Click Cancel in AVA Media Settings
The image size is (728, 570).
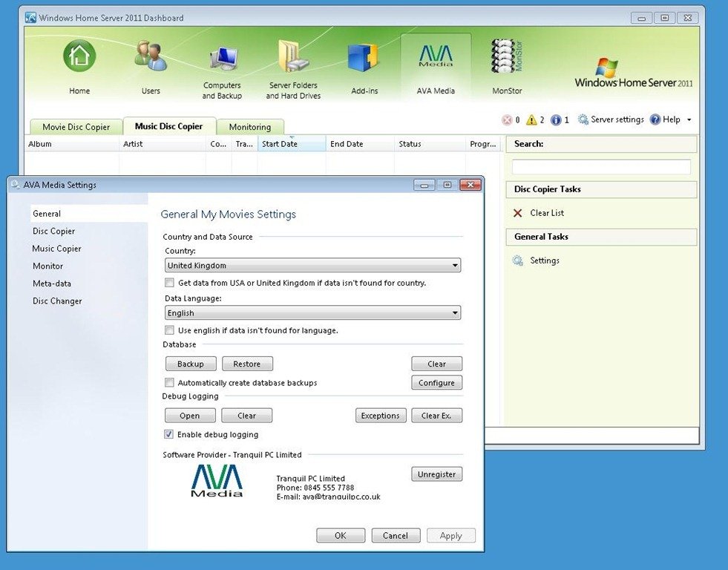pyautogui.click(x=396, y=535)
